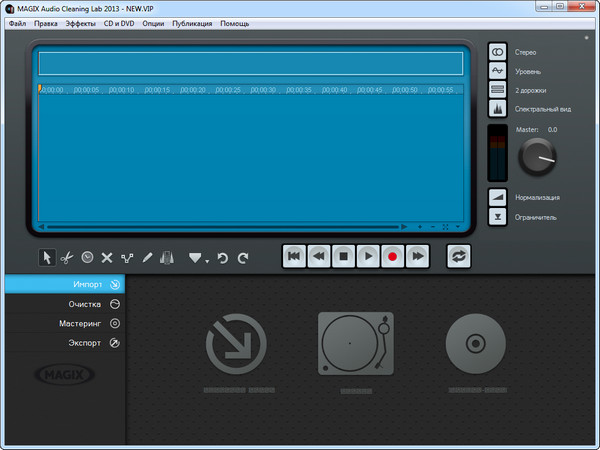Switch to the Мастеринг section

[x=65, y=323]
